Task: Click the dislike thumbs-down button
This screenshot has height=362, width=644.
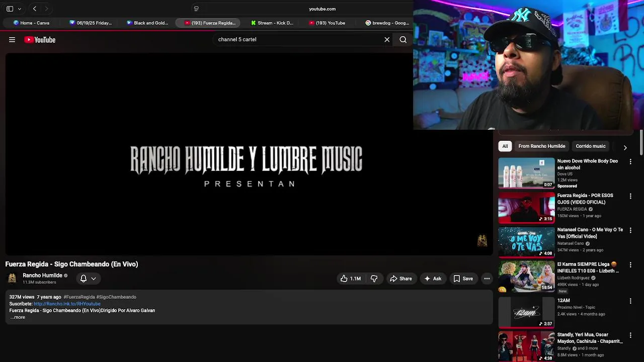Action: (374, 279)
